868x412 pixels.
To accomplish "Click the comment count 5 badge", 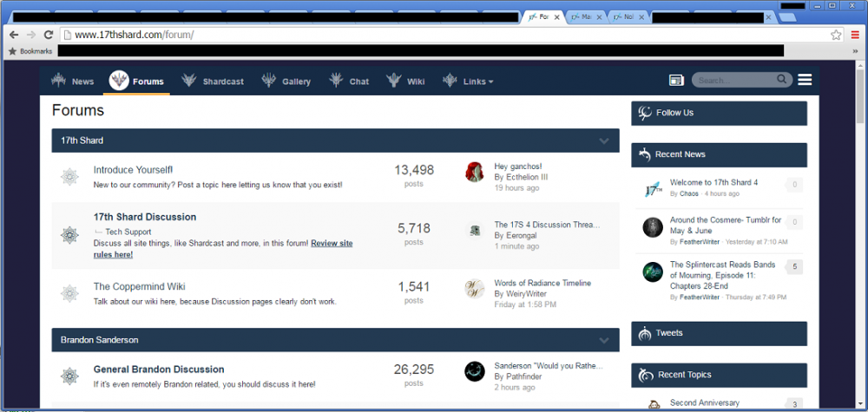I will (794, 267).
